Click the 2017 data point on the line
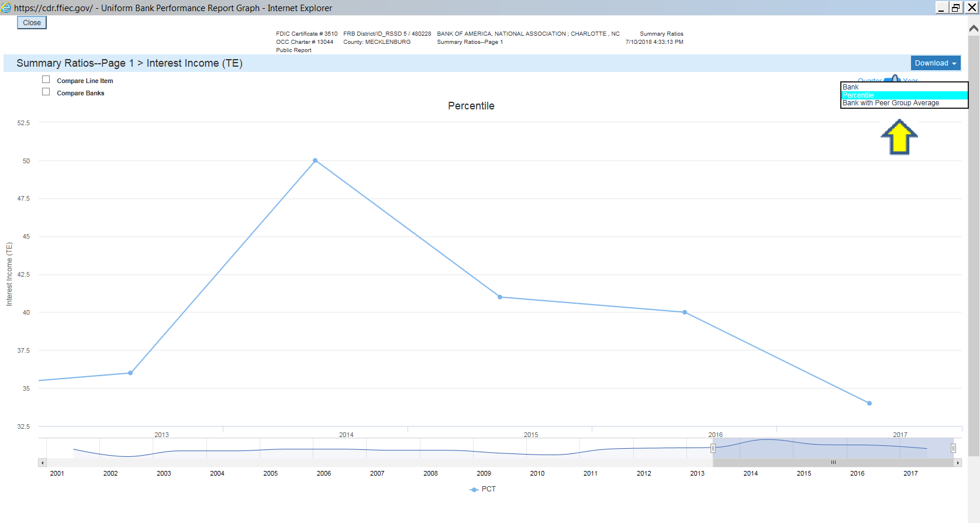Screen dimensions: 980x523 click(x=869, y=403)
